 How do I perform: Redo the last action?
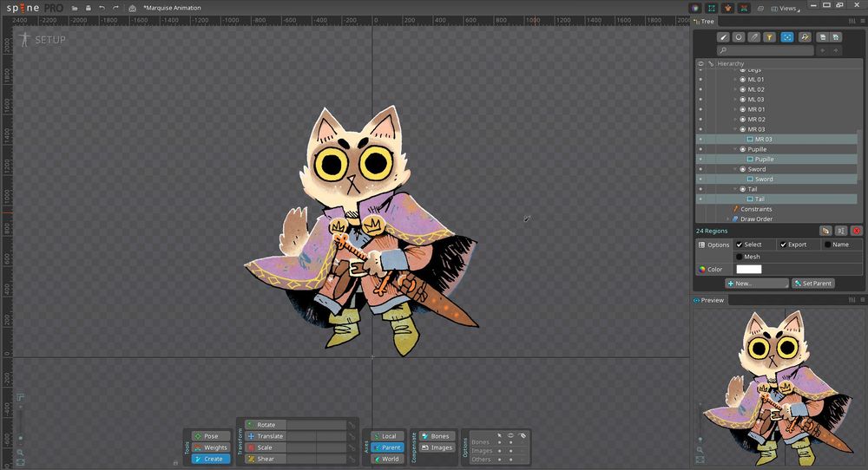[x=115, y=9]
